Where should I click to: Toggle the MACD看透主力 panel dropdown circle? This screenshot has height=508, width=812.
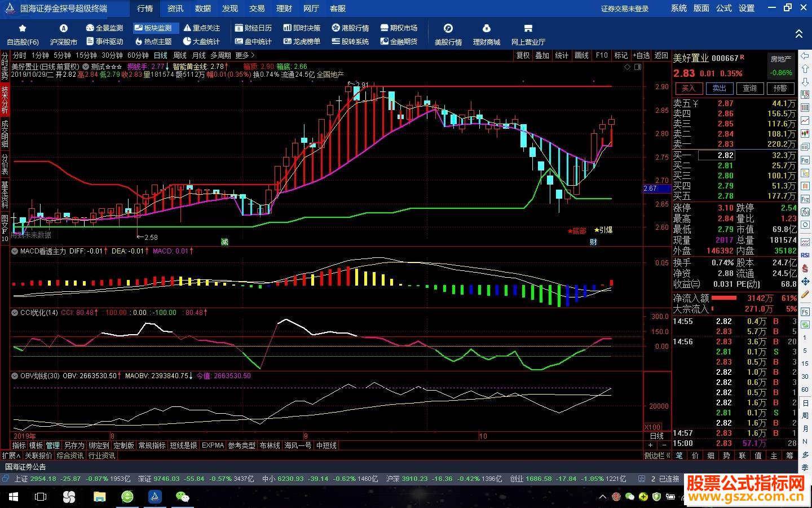pos(14,251)
